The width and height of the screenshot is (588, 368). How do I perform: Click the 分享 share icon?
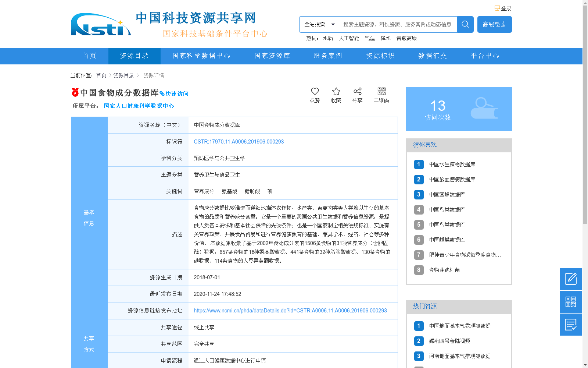(x=358, y=91)
